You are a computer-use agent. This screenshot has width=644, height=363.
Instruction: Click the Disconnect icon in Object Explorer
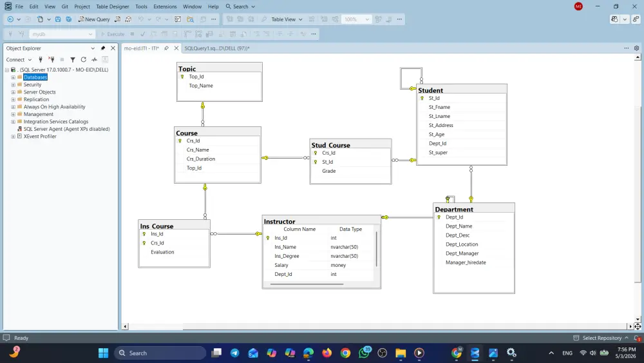52,59
